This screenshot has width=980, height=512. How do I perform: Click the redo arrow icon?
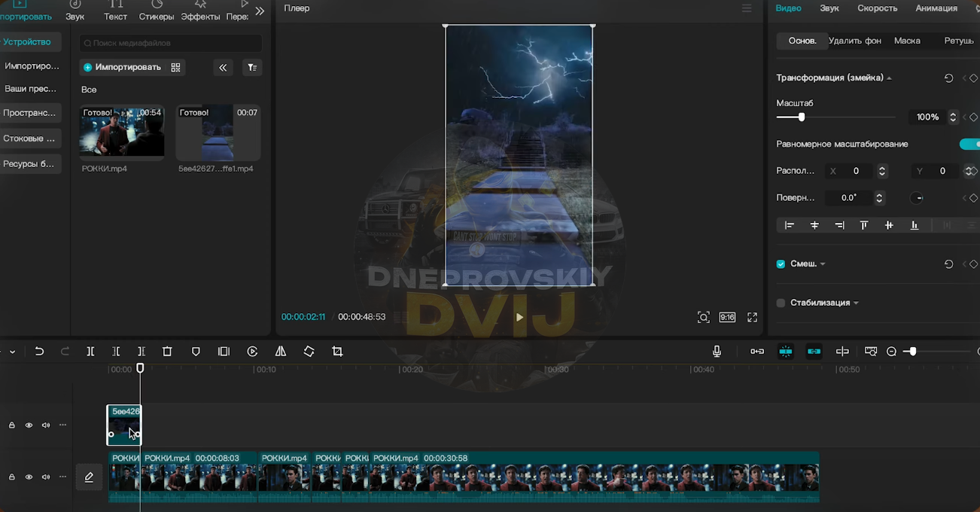tap(65, 352)
